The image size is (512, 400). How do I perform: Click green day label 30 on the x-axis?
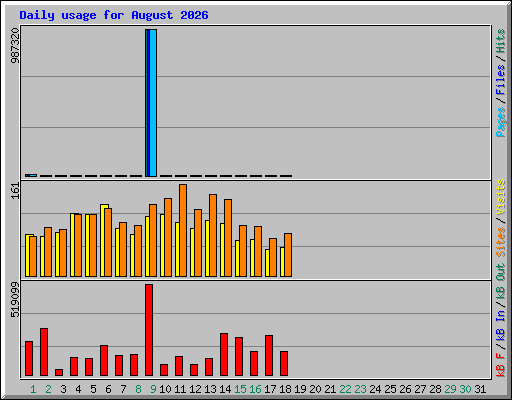click(x=465, y=389)
